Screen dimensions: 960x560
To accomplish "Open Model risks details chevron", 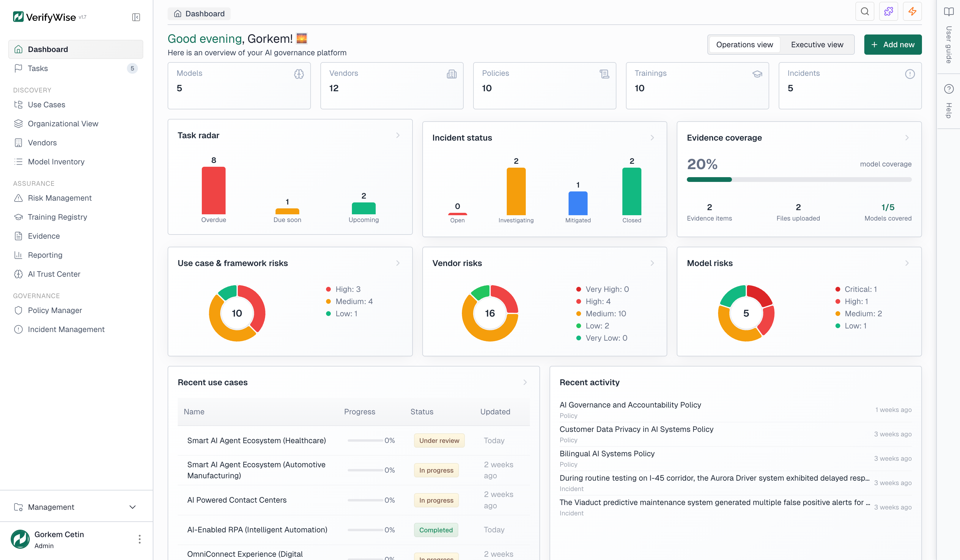I will (907, 263).
